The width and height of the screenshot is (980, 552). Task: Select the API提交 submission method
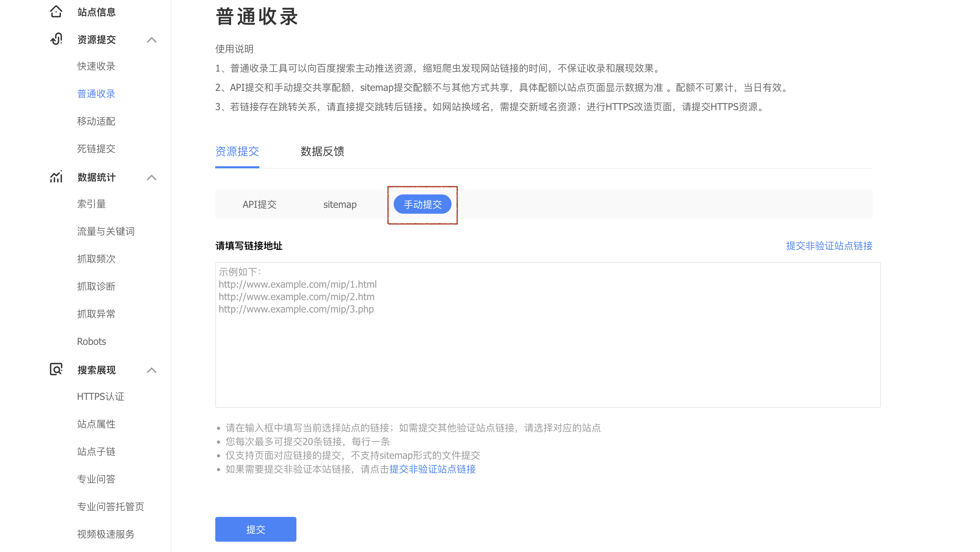260,204
